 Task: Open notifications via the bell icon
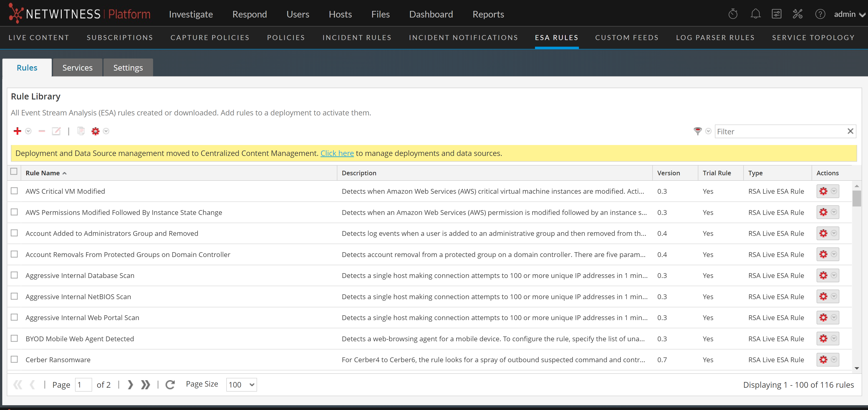pos(755,14)
